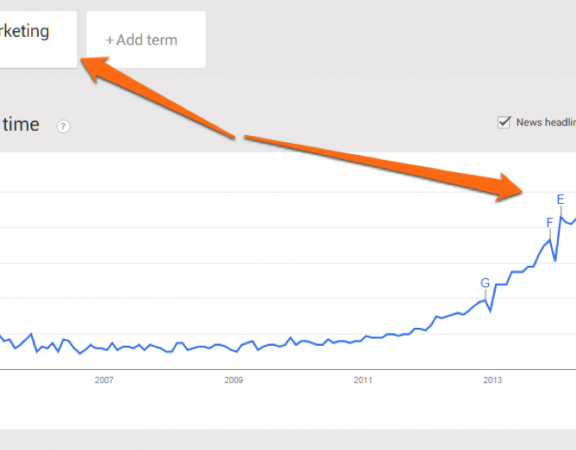
Task: Click the orange arrowhead pointing at term box
Action: [x=95, y=68]
